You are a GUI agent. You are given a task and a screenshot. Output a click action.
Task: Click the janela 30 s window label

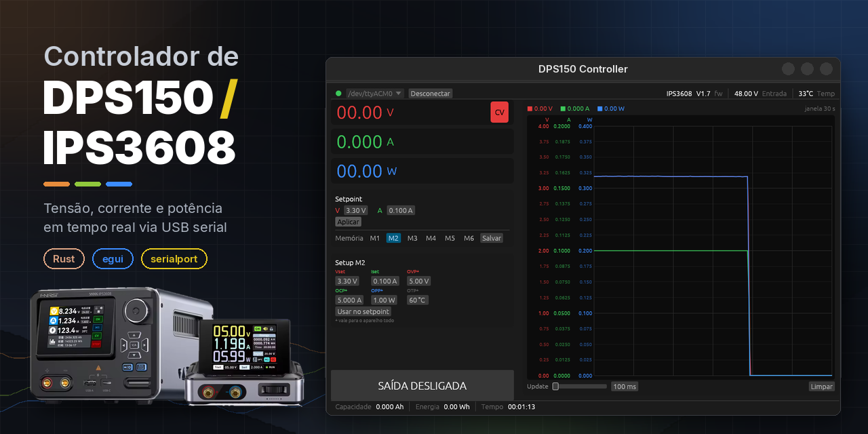click(819, 108)
